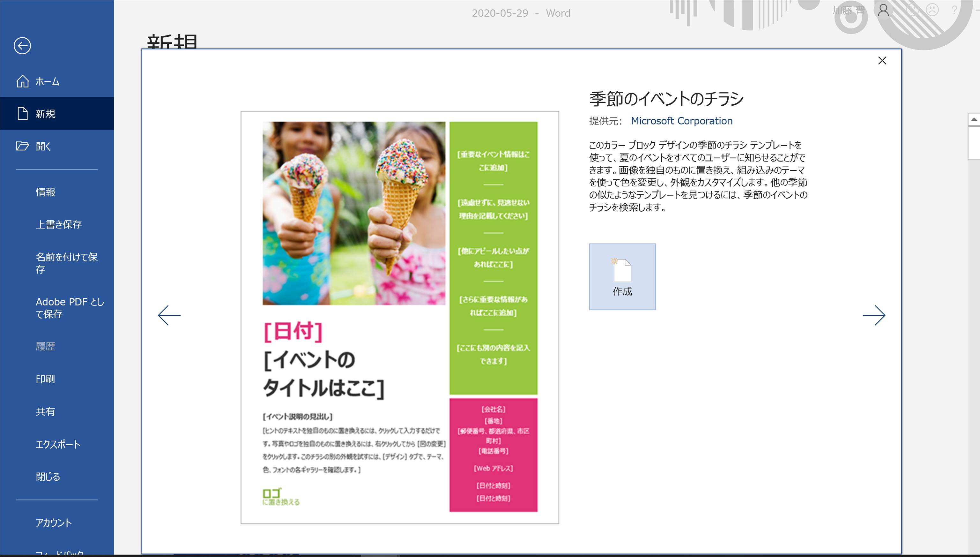This screenshot has width=980, height=557.
Task: Click the home icon beside ホーム
Action: (x=23, y=81)
